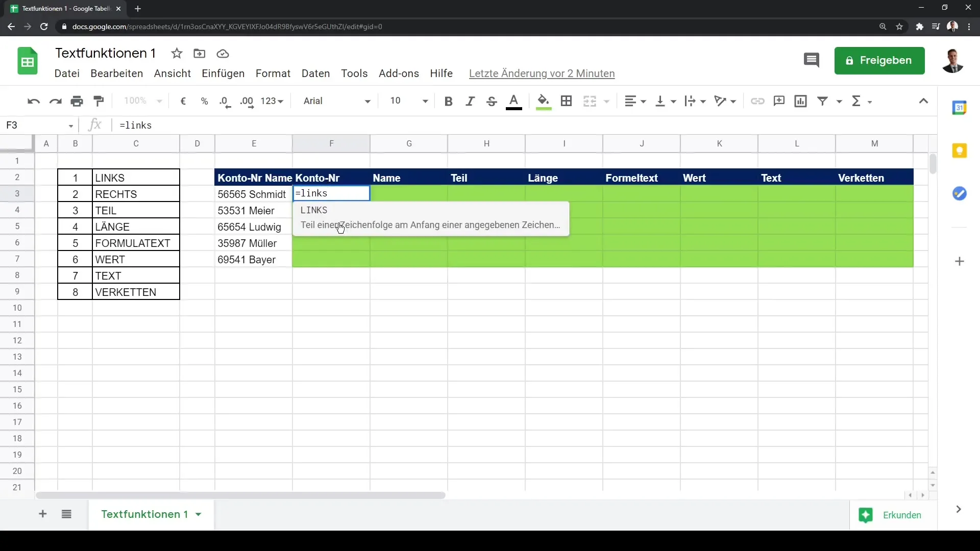This screenshot has width=980, height=551.
Task: Check the cloud save status icon
Action: coord(223,54)
